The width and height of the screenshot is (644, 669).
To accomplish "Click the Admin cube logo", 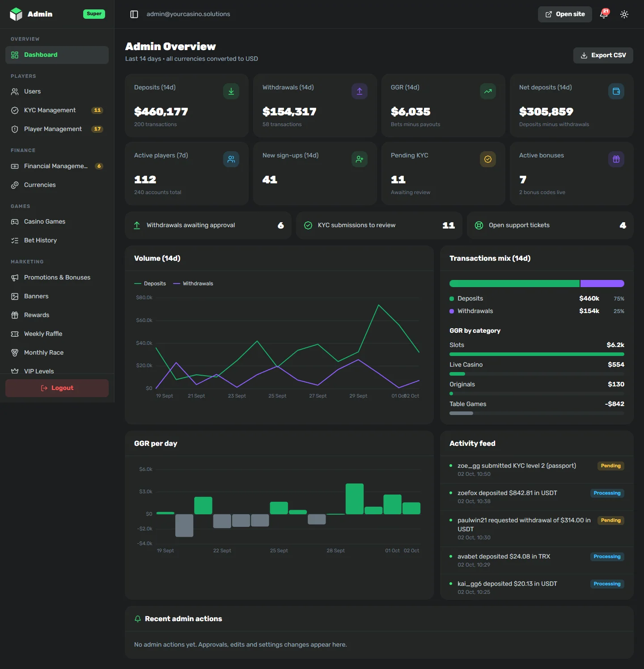I will [16, 14].
